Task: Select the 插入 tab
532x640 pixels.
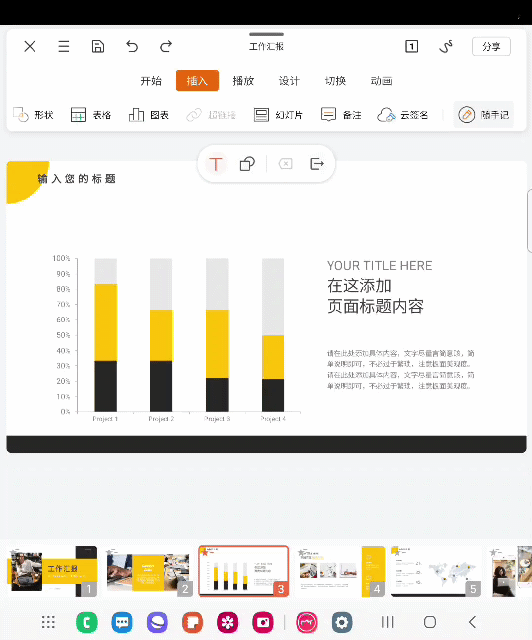Action: [197, 81]
